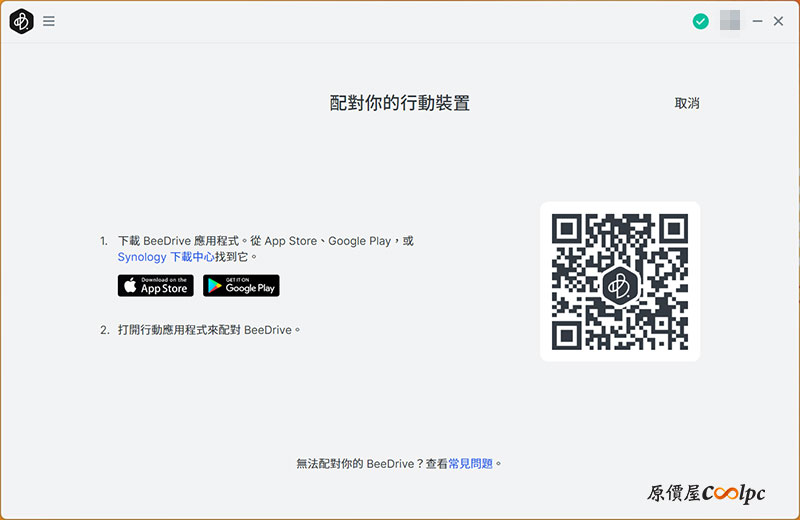Click the text 無法配對你的 BeeDrive？查看

(372, 463)
